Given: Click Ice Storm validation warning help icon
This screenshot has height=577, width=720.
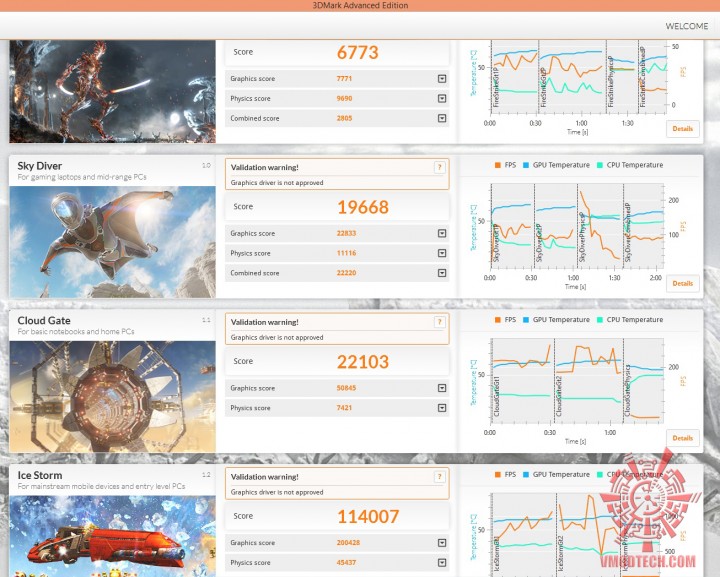Looking at the screenshot, I should [x=439, y=477].
